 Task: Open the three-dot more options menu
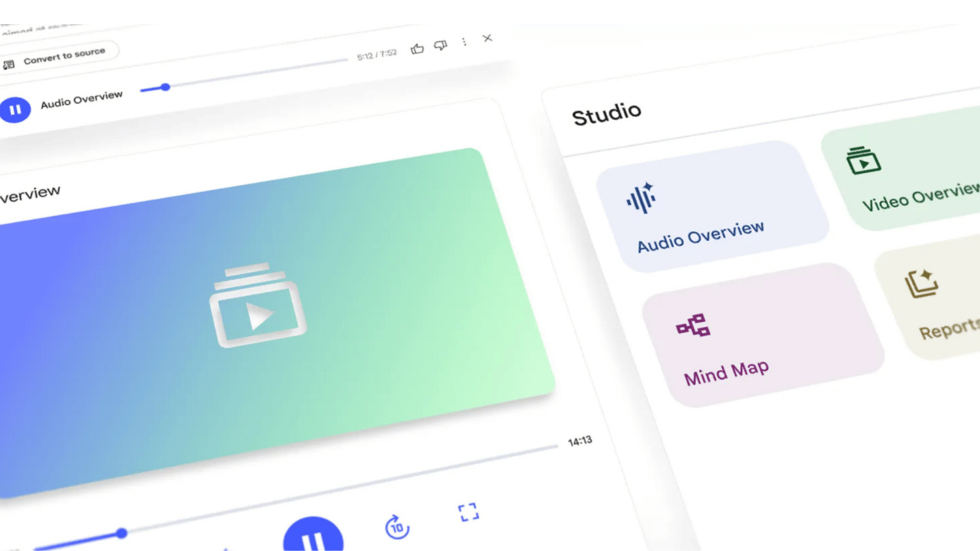coord(464,42)
